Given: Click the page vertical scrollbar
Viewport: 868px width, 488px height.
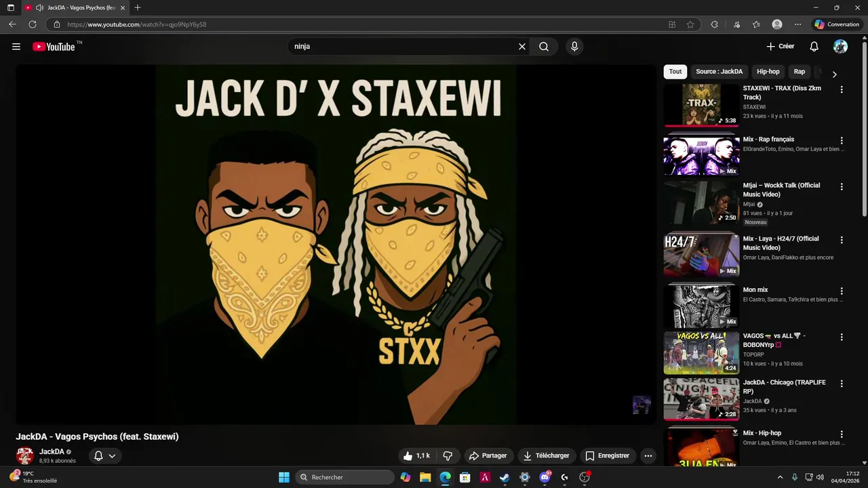Looking at the screenshot, I should tap(865, 129).
